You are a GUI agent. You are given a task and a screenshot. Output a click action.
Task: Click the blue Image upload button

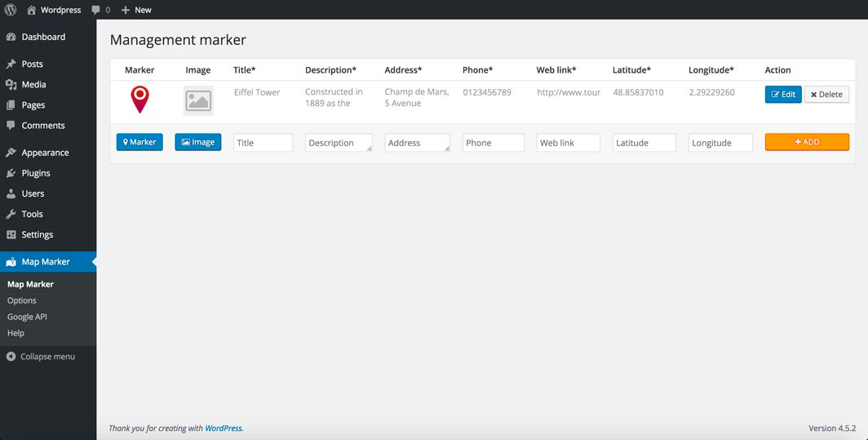[x=198, y=142]
